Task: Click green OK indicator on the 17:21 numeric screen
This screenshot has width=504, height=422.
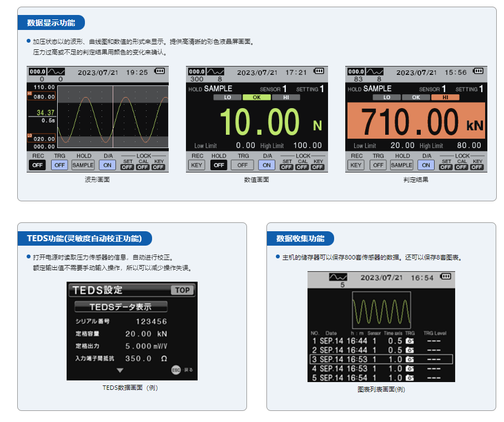Action: click(x=256, y=97)
